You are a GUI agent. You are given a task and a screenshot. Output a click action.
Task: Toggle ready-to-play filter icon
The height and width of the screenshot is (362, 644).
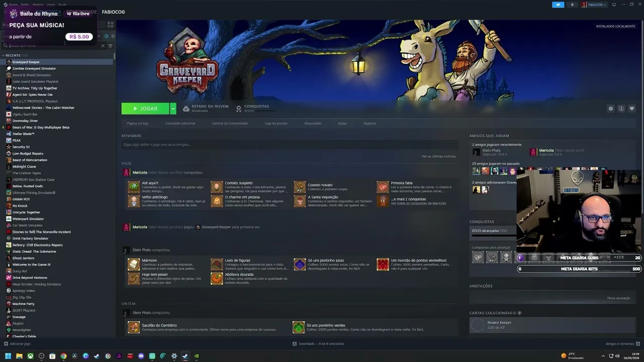[x=113, y=36]
